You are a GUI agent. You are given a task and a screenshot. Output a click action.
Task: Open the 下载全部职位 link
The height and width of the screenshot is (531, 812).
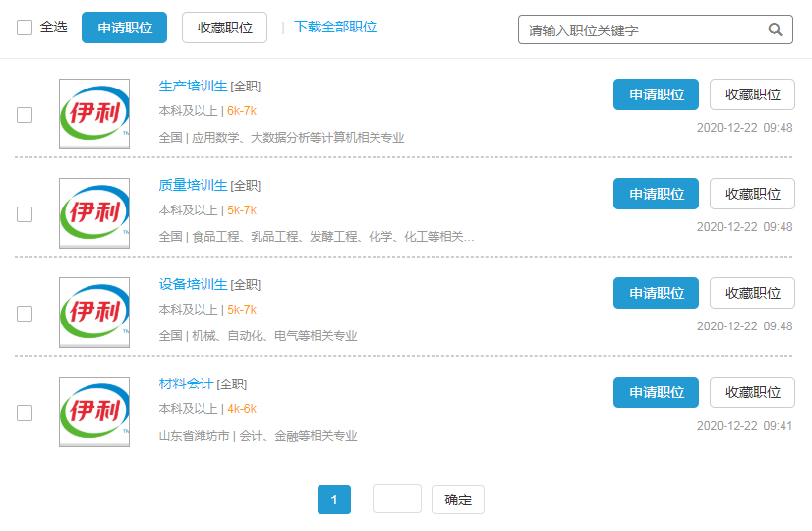click(x=335, y=28)
